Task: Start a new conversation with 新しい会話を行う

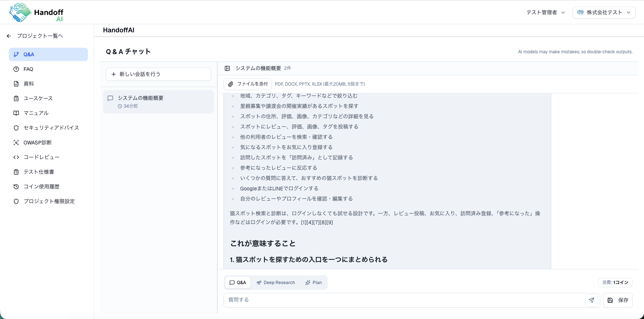Action: (159, 74)
